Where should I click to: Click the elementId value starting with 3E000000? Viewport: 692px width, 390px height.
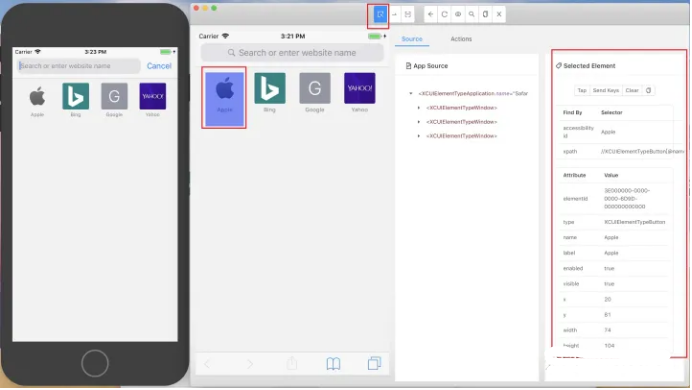point(626,199)
